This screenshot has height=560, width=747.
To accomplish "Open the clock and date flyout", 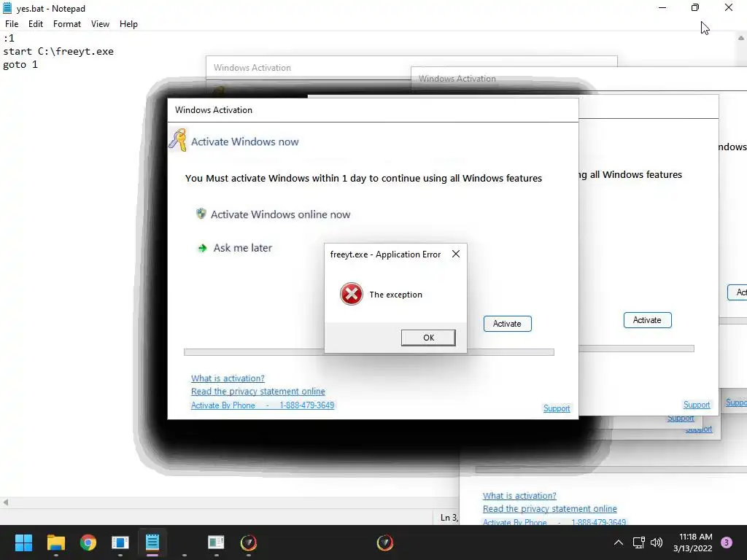I will click(x=693, y=542).
